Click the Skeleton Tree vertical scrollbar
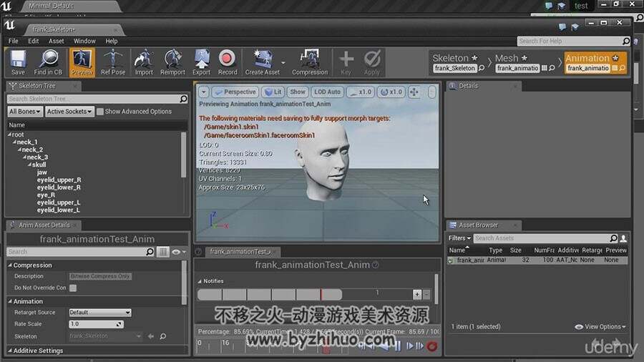Image resolution: width=644 pixels, height=362 pixels. click(184, 155)
